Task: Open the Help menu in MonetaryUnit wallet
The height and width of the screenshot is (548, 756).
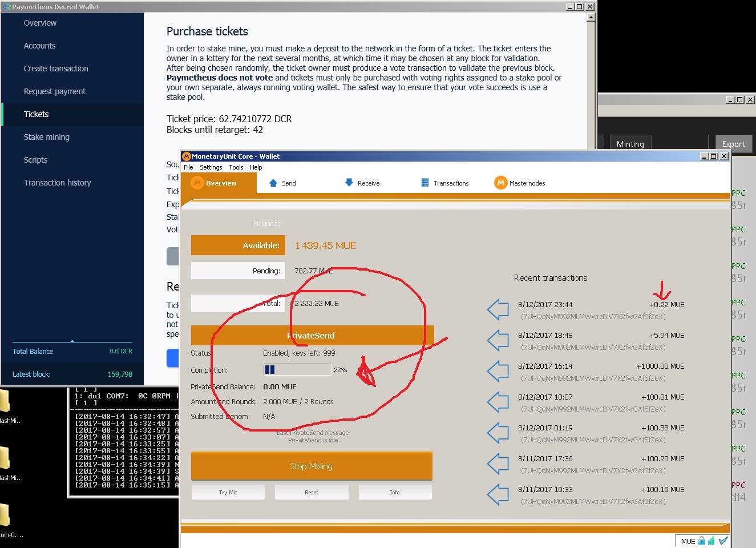Action: (256, 167)
